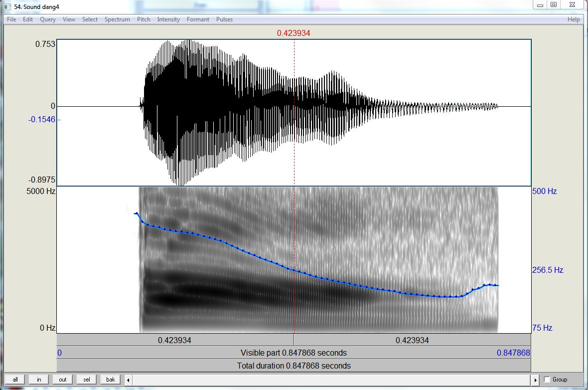
Task: Open the Edit menu
Action: (x=28, y=19)
